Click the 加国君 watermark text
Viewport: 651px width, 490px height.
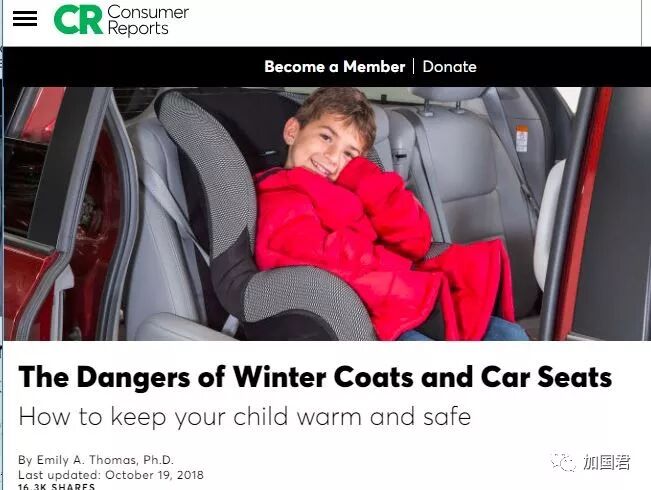(x=607, y=462)
